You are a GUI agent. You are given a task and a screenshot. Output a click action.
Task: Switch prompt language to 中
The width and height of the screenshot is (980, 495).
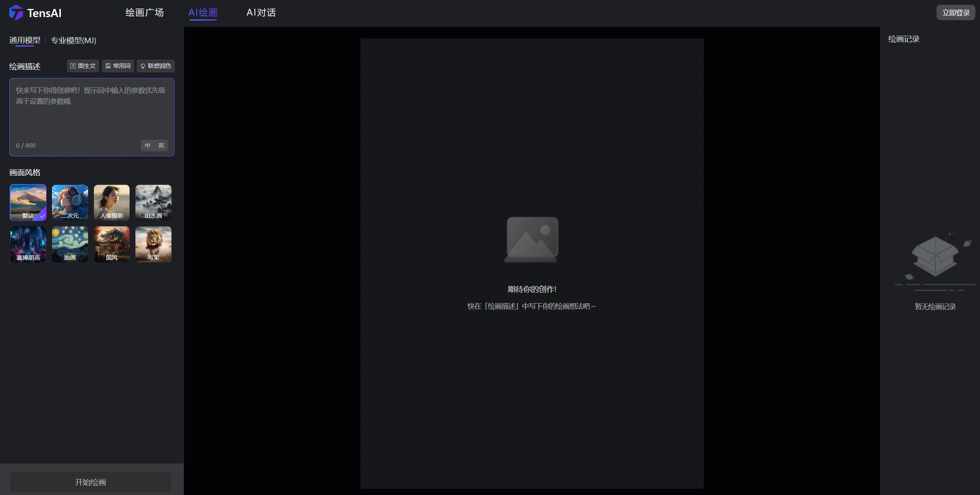pos(147,145)
